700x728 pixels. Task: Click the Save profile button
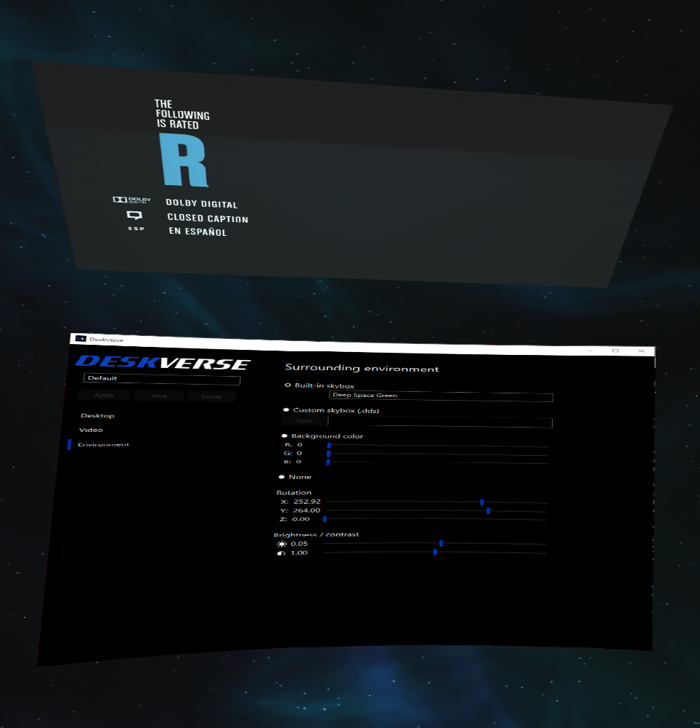tap(159, 396)
